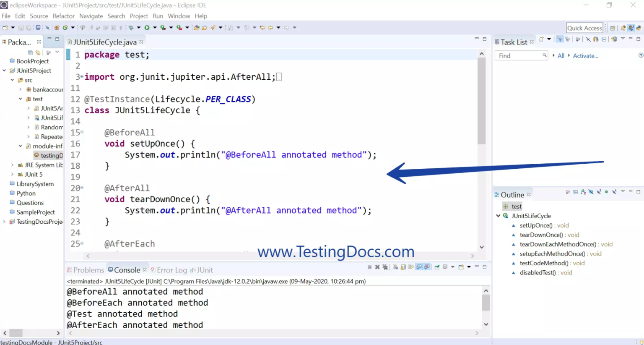Toggle Show Console When Standard Out Changes
This screenshot has width=644, height=345.
point(418,267)
